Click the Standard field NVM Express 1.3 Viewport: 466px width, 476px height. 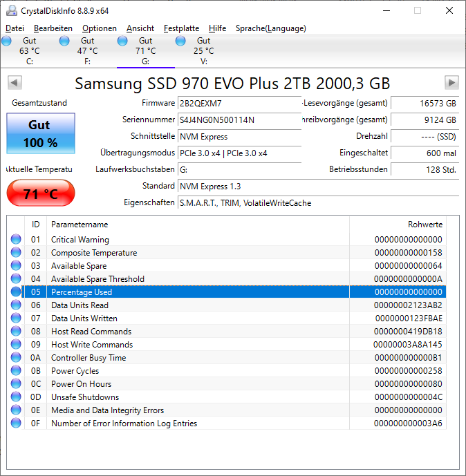click(318, 186)
